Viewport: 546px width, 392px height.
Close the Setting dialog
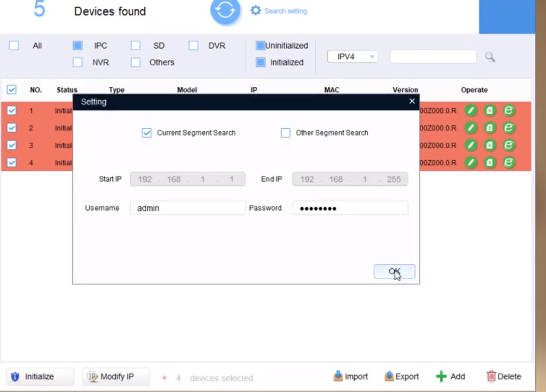tap(412, 101)
